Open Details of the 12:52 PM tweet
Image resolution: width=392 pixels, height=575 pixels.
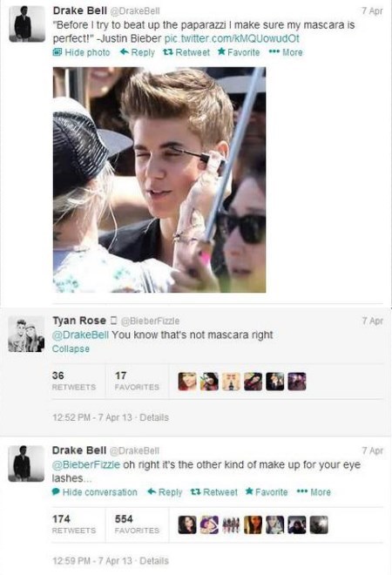click(154, 417)
